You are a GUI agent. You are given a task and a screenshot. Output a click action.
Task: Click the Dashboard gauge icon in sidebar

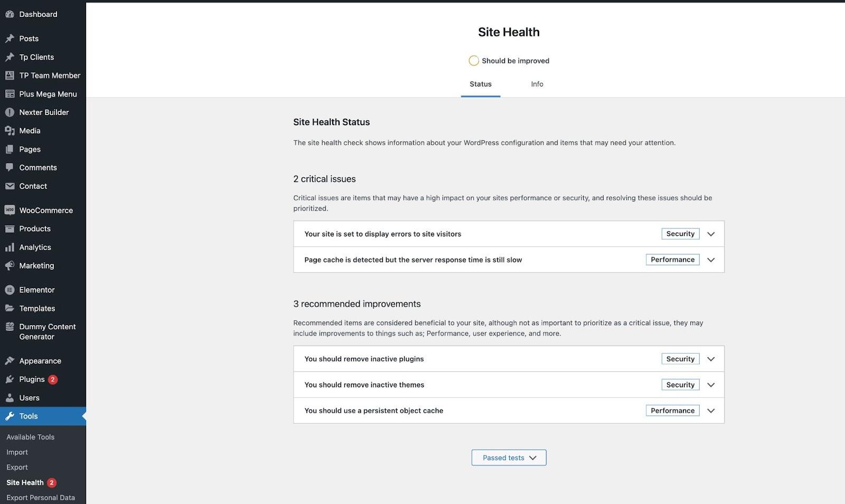tap(10, 14)
